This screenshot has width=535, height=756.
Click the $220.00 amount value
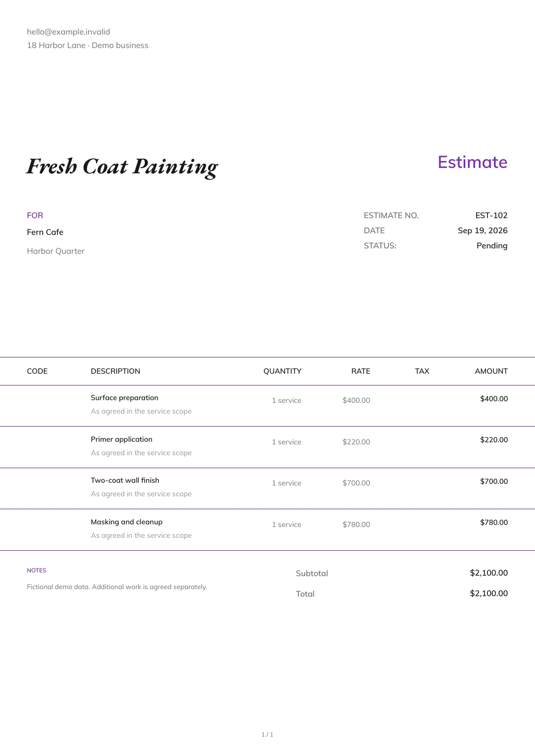click(x=494, y=440)
